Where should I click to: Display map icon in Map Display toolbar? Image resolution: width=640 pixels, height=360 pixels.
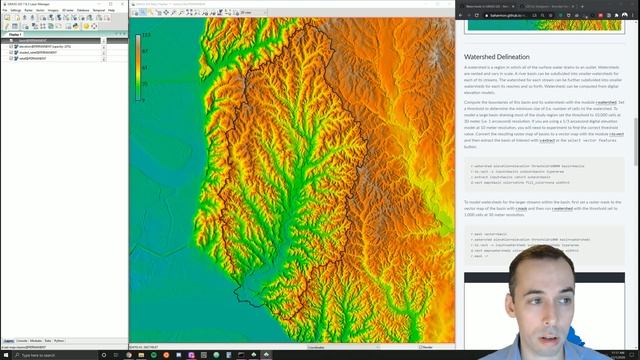tap(136, 13)
